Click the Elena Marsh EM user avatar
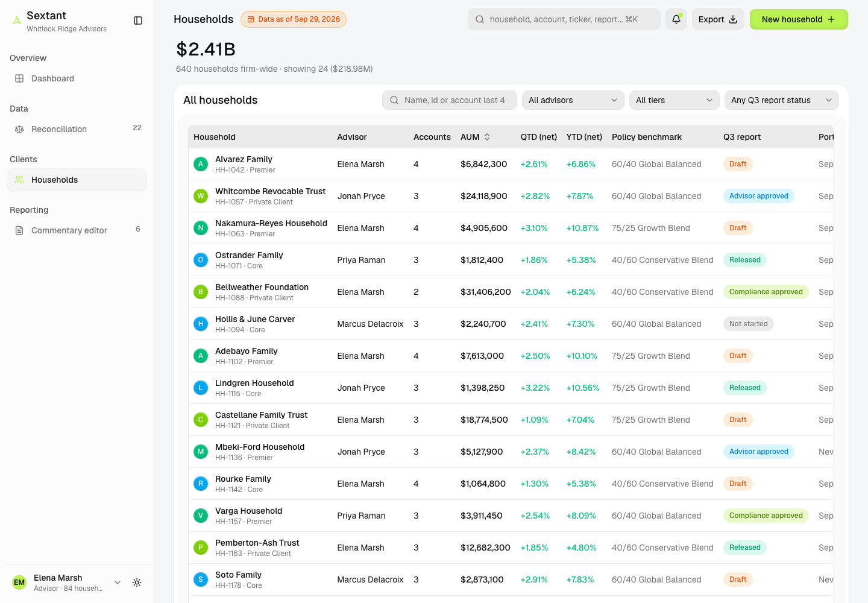 (19, 582)
